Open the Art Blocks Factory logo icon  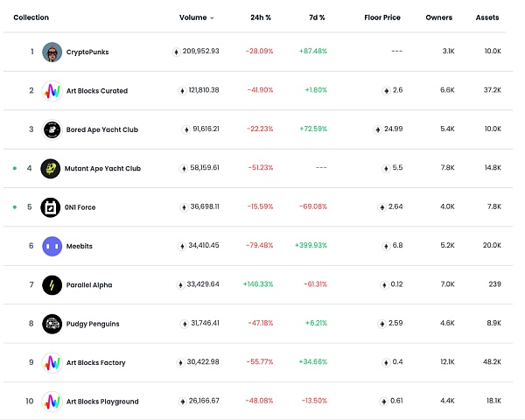(x=52, y=363)
